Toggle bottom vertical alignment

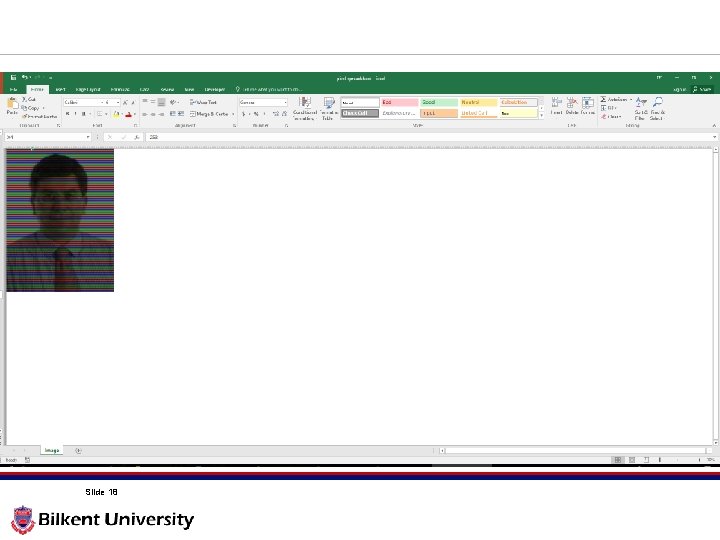pos(161,102)
